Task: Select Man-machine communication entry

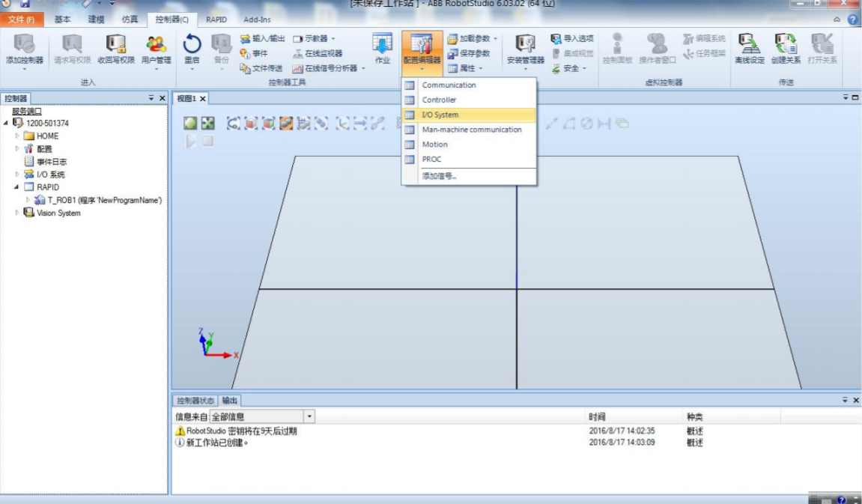Action: pos(469,129)
